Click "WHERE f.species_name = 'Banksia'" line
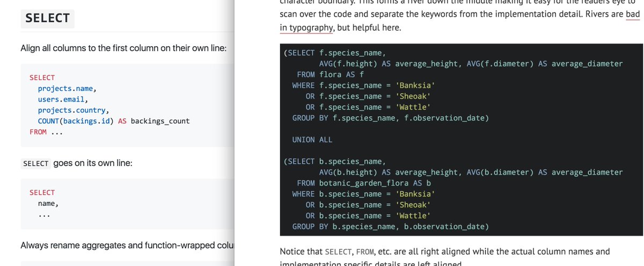The width and height of the screenshot is (644, 266). [x=363, y=85]
